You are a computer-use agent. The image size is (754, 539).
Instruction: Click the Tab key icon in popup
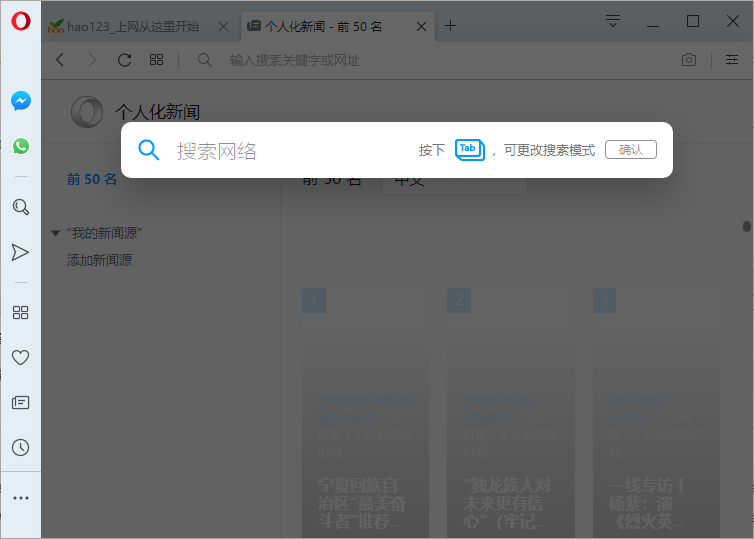point(470,150)
